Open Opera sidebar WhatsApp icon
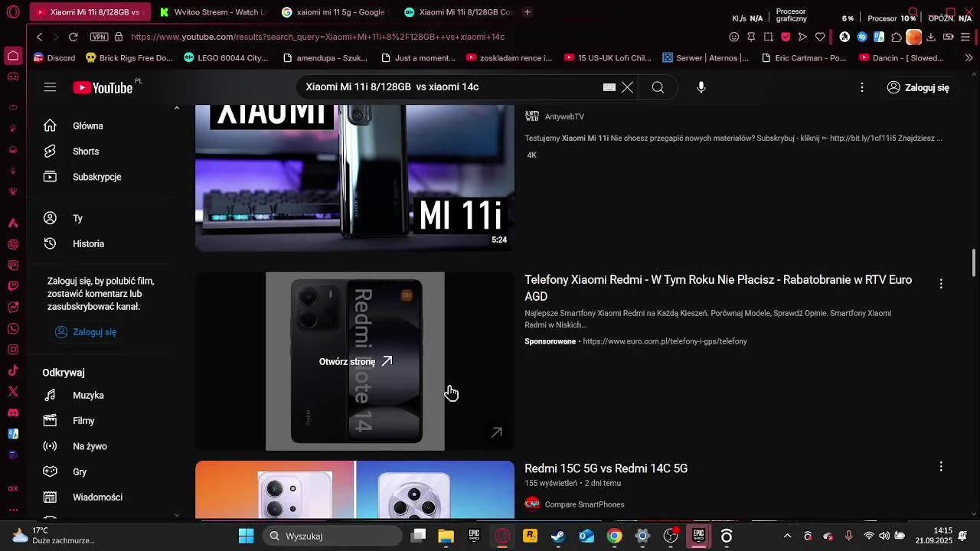 point(13,329)
